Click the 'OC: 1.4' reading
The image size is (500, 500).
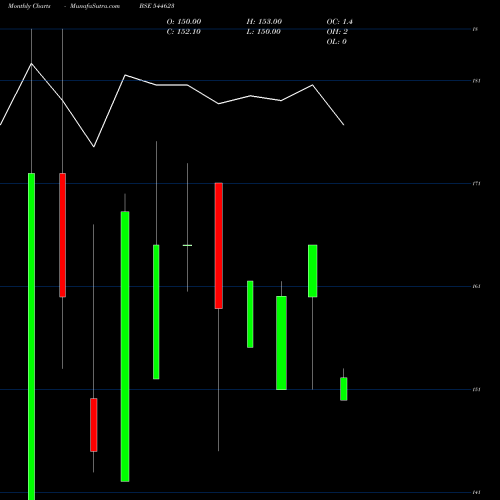[340, 22]
